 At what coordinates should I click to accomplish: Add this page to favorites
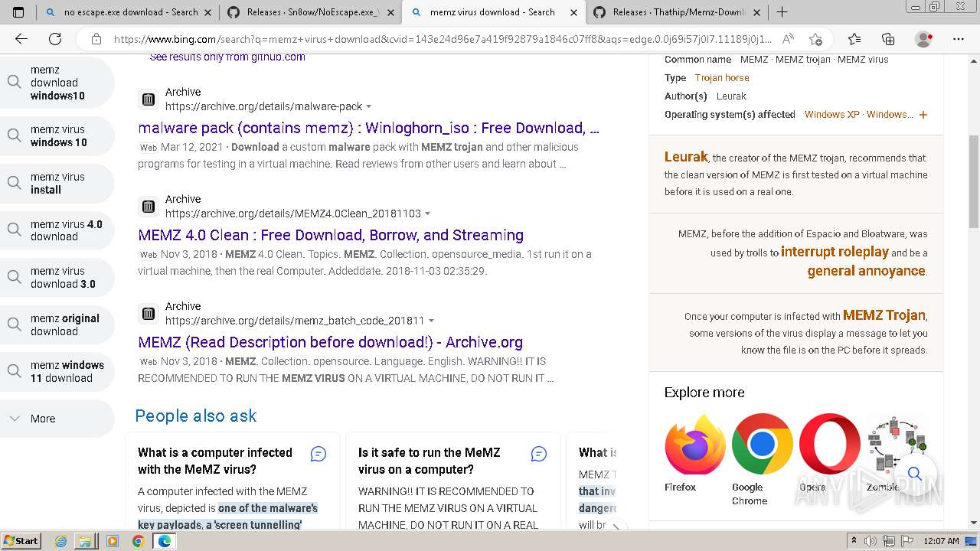click(815, 39)
